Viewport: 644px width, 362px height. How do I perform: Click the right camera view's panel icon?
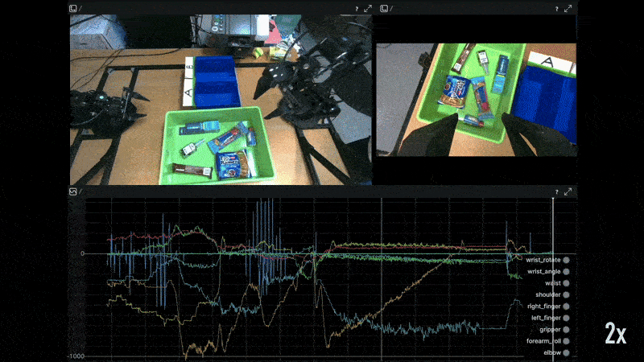384,8
